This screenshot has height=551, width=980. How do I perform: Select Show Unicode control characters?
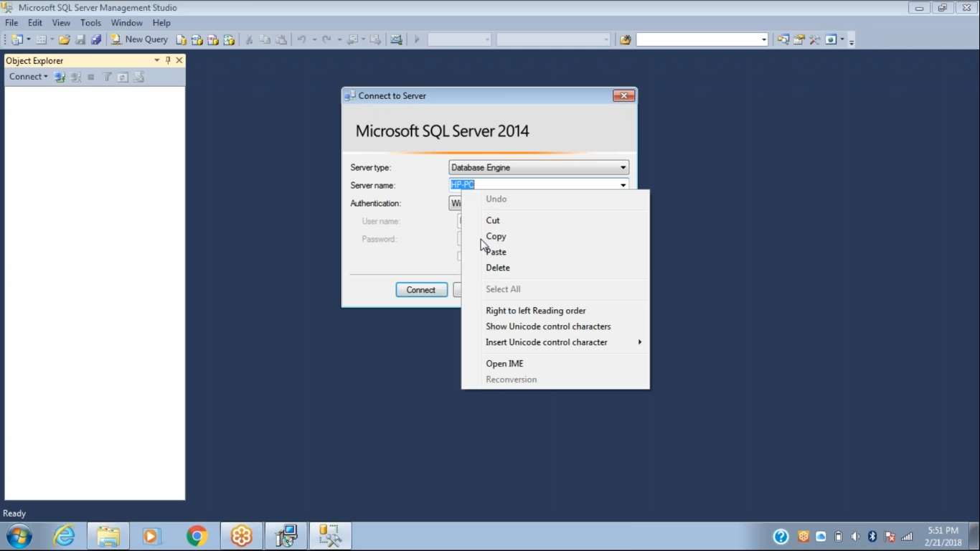555,326
